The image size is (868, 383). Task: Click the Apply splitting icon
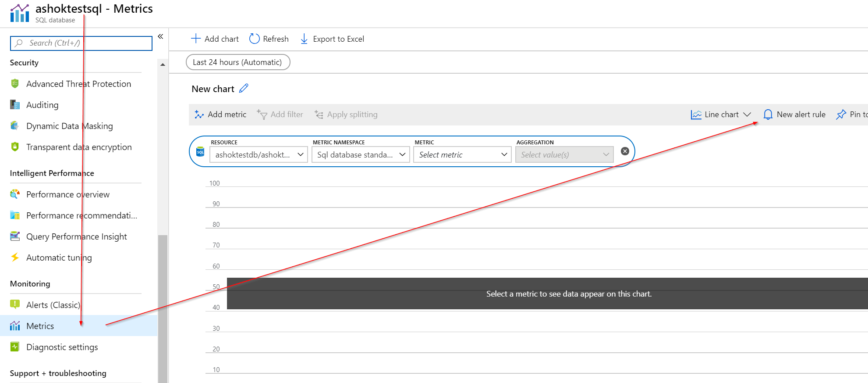[x=319, y=115]
